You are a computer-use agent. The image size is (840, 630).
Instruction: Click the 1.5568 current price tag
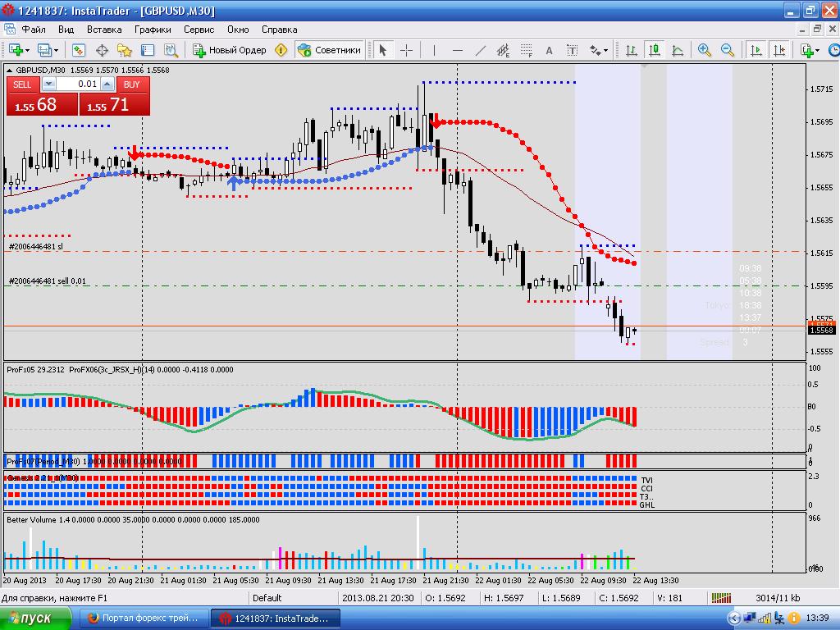click(820, 330)
